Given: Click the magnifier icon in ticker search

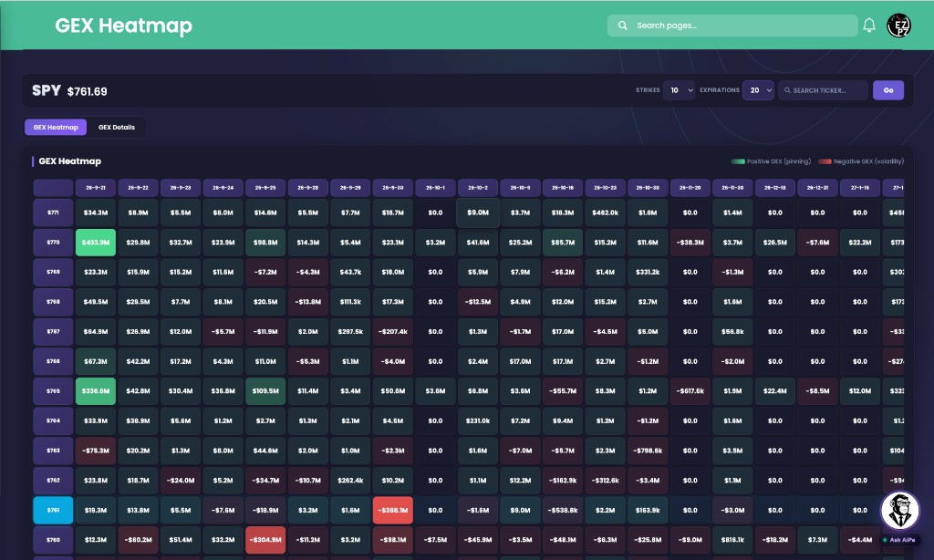Looking at the screenshot, I should [x=787, y=90].
